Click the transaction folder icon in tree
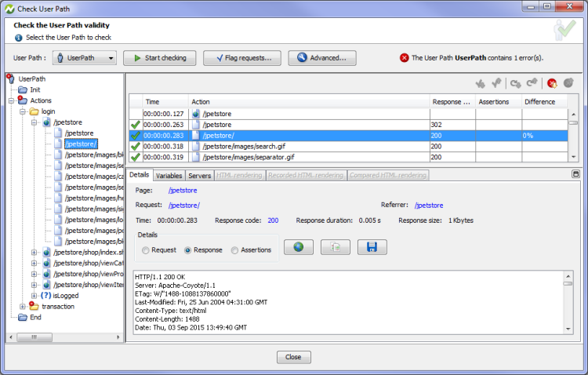The width and height of the screenshot is (588, 375). coord(34,307)
